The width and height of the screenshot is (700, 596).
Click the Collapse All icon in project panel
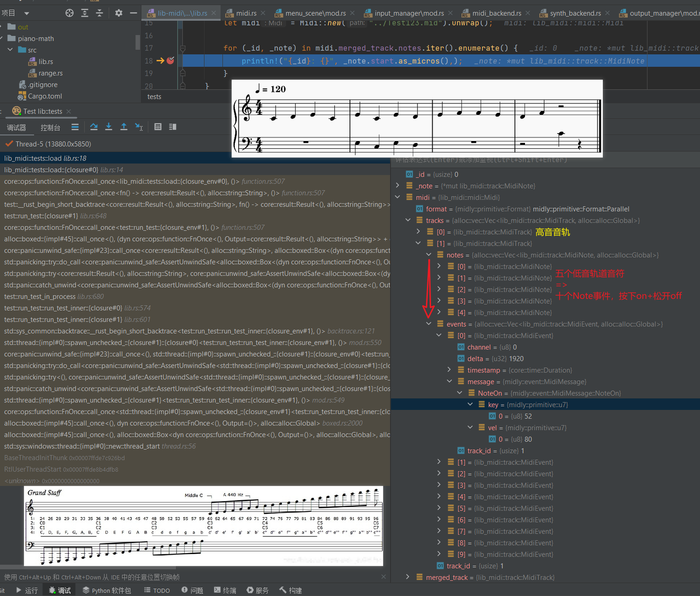tap(99, 13)
